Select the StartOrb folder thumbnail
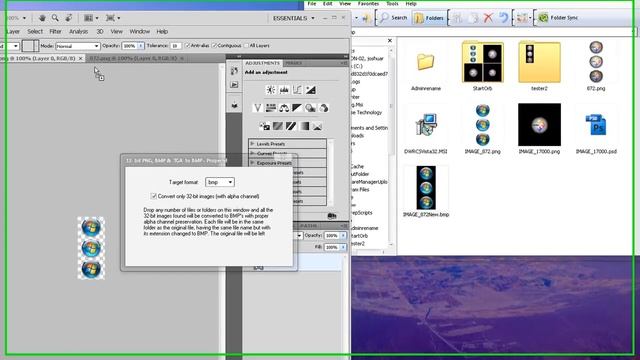Screen dimensions: 640x360 (482, 62)
